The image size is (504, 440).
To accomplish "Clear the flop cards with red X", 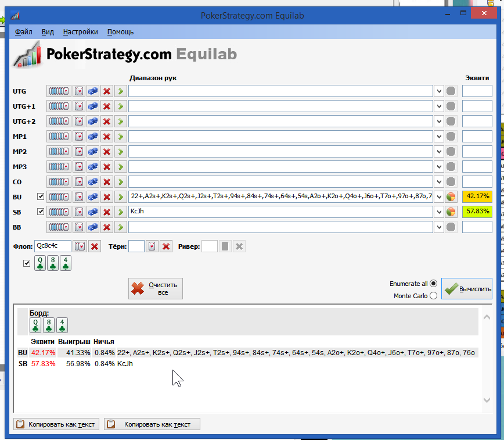I will click(95, 246).
